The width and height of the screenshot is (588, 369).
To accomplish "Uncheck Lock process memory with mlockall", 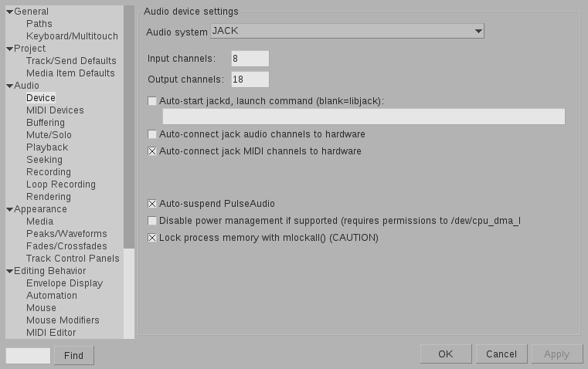I will tap(152, 238).
